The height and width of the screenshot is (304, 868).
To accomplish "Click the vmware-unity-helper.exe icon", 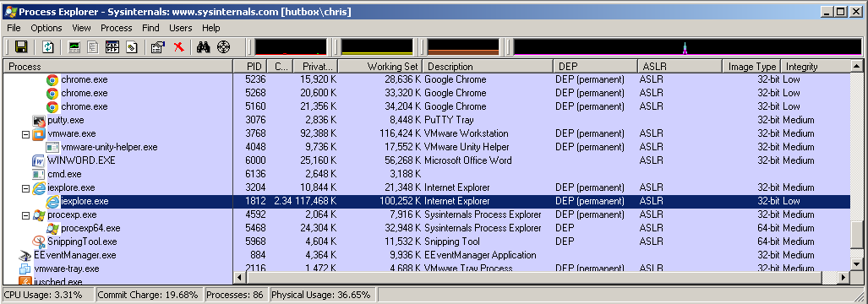I will (x=52, y=147).
